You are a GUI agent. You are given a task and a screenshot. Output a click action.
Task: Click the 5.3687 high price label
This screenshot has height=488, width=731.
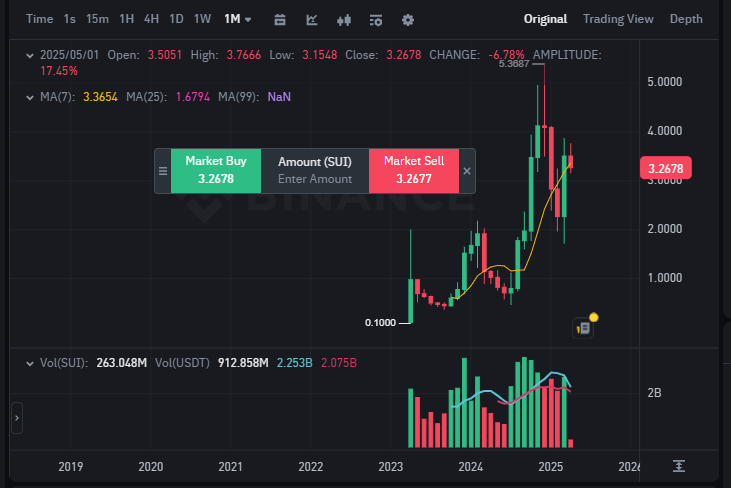514,64
